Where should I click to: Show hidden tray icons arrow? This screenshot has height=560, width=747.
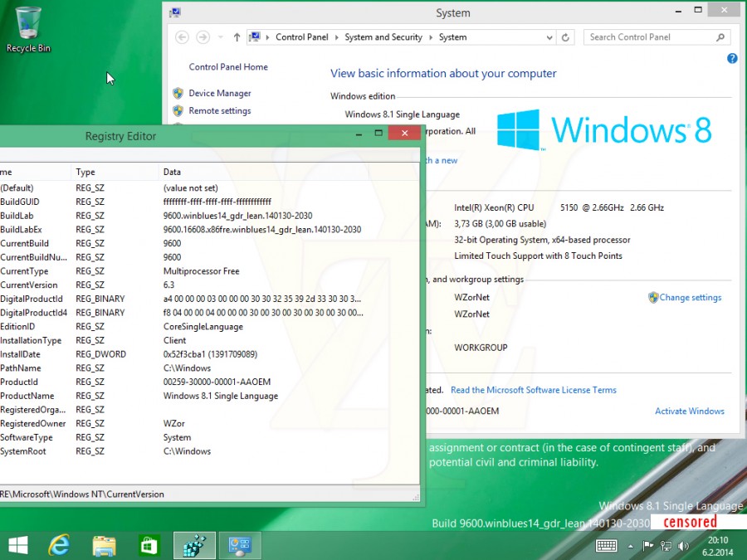coord(631,546)
